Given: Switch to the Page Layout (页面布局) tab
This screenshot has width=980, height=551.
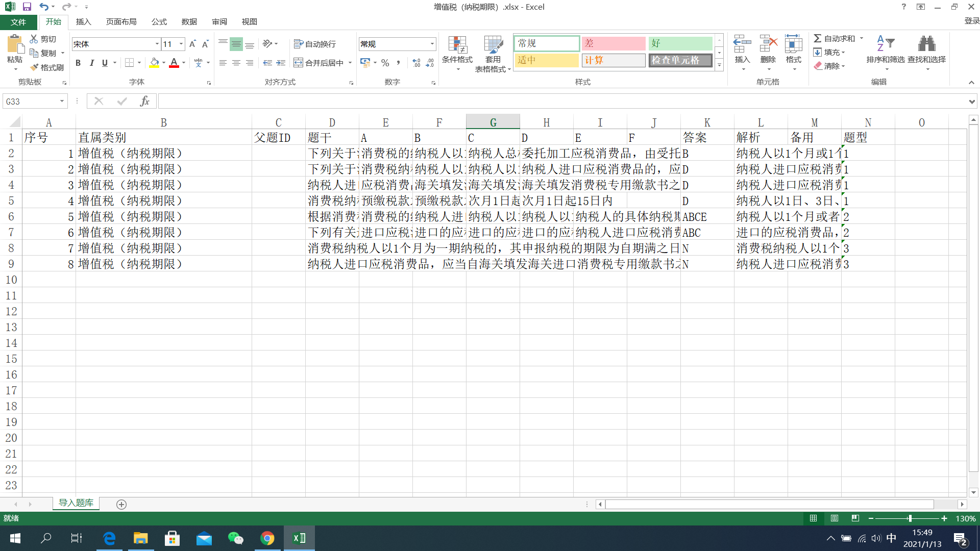Looking at the screenshot, I should click(121, 22).
